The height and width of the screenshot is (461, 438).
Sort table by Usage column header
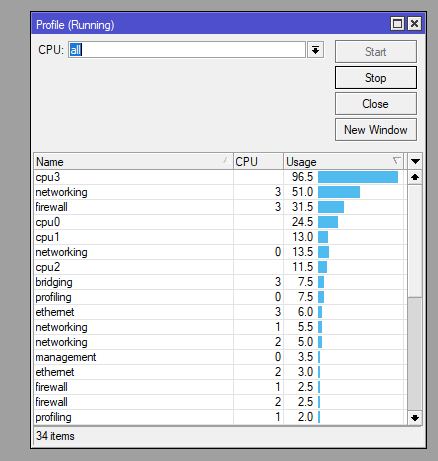click(x=343, y=162)
